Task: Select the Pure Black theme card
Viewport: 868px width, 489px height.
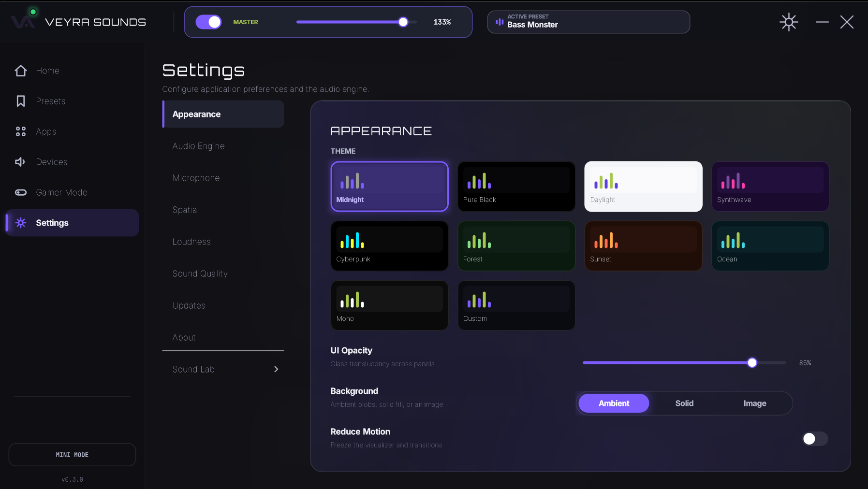Action: (516, 187)
